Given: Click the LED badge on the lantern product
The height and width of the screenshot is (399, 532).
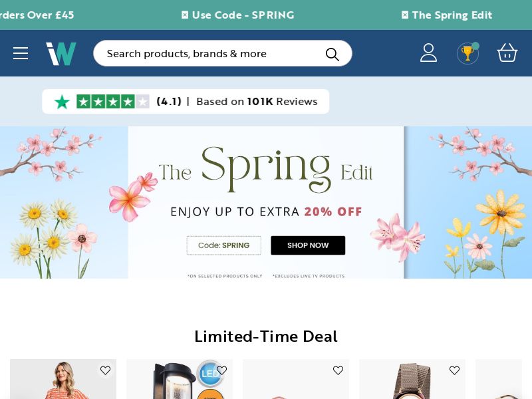Looking at the screenshot, I should (211, 374).
